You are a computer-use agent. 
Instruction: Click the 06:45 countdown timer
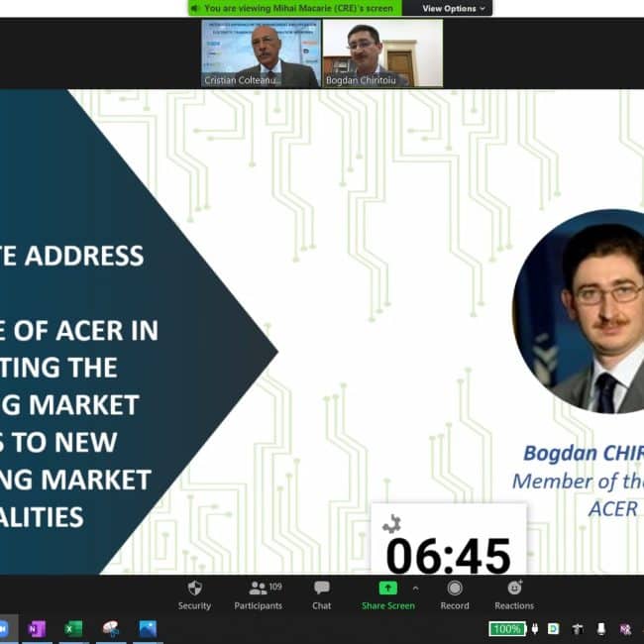pyautogui.click(x=448, y=556)
